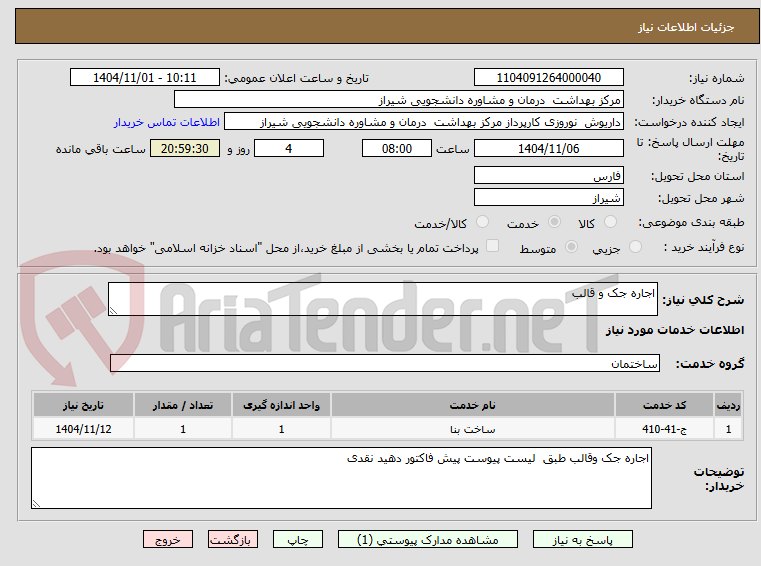
Task: Click the page title جزئیات اطلاعات نیاز
Action: point(686,27)
